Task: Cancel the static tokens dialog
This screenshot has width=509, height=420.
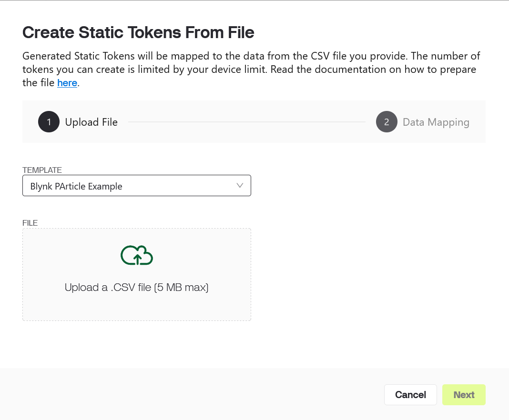Action: 410,395
